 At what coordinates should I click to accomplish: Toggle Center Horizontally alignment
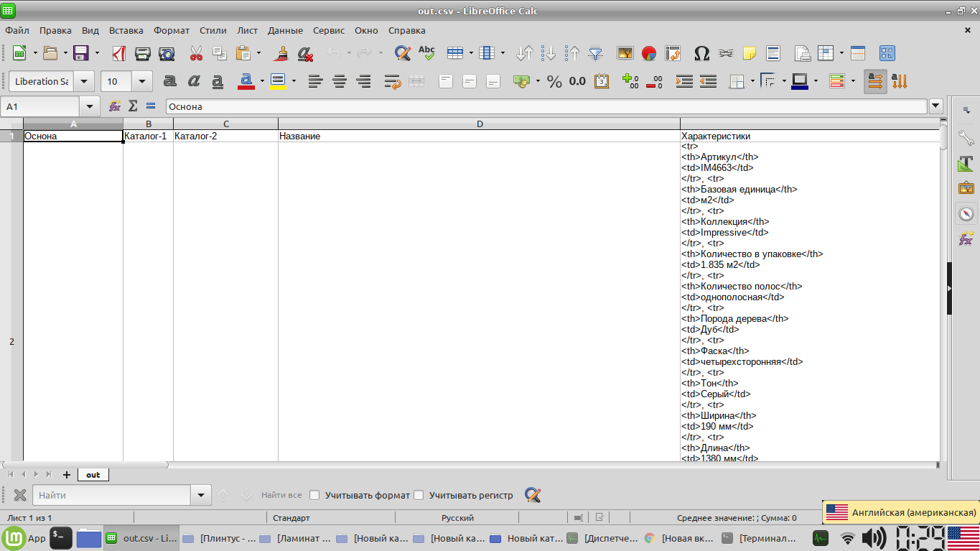pos(340,81)
